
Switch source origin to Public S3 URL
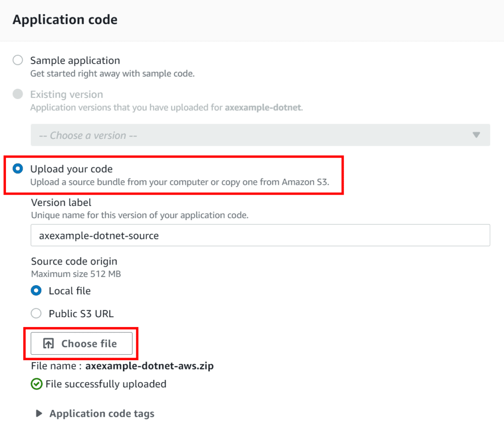(x=36, y=313)
